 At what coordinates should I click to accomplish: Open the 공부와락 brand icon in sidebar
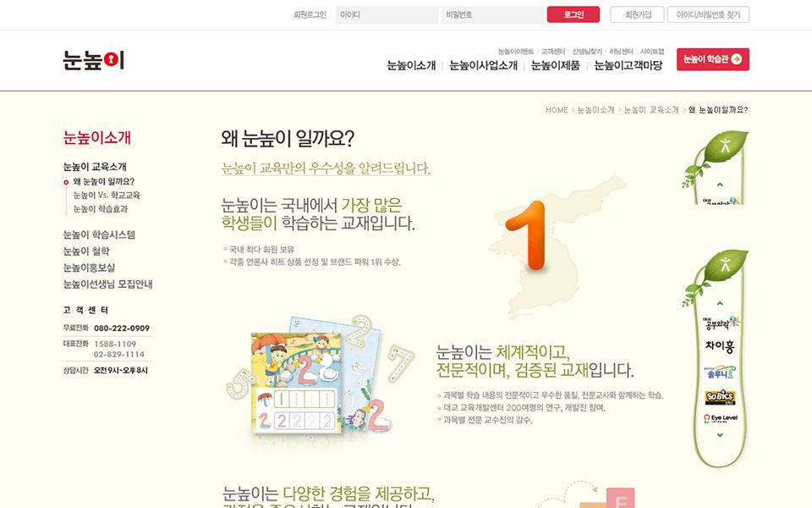coord(721,323)
